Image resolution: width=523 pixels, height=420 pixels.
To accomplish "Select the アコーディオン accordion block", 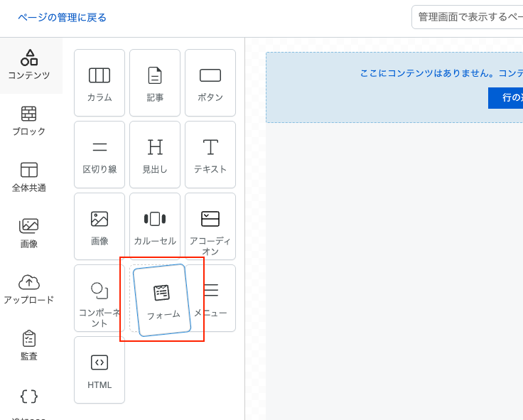I will click(x=210, y=227).
